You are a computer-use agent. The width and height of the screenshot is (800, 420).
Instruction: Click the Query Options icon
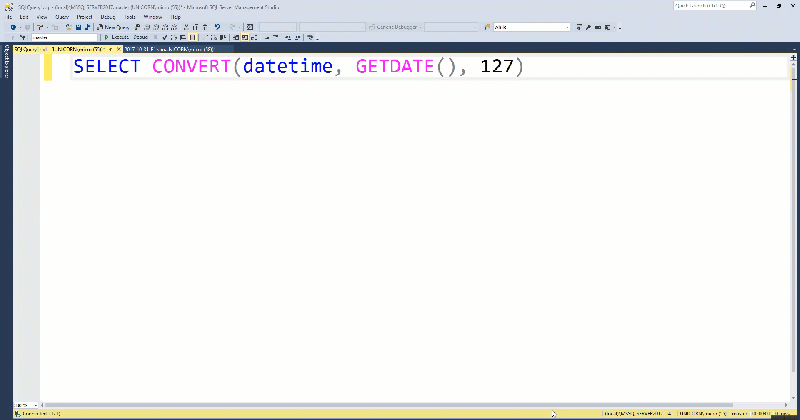[183, 37]
